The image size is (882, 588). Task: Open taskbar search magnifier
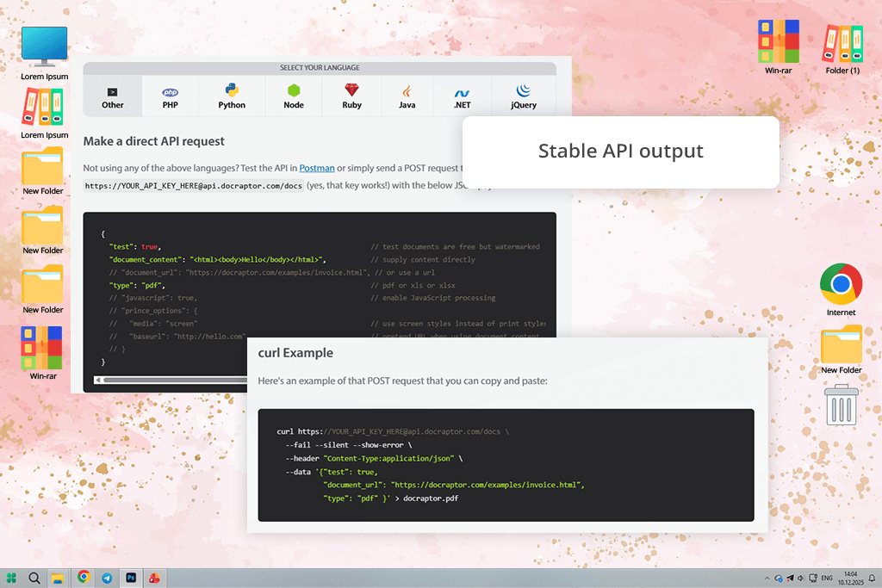[x=34, y=578]
